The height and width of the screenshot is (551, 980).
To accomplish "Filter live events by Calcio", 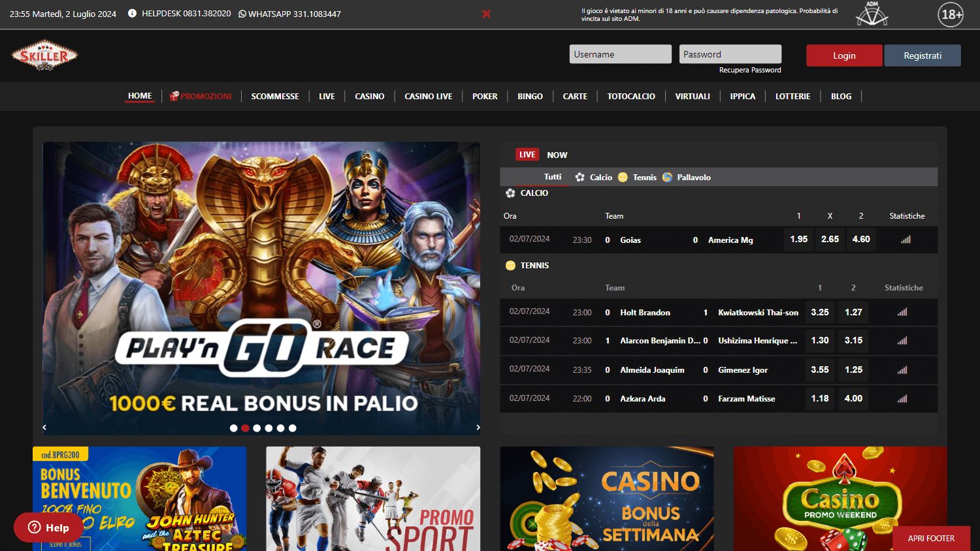I will pyautogui.click(x=594, y=177).
